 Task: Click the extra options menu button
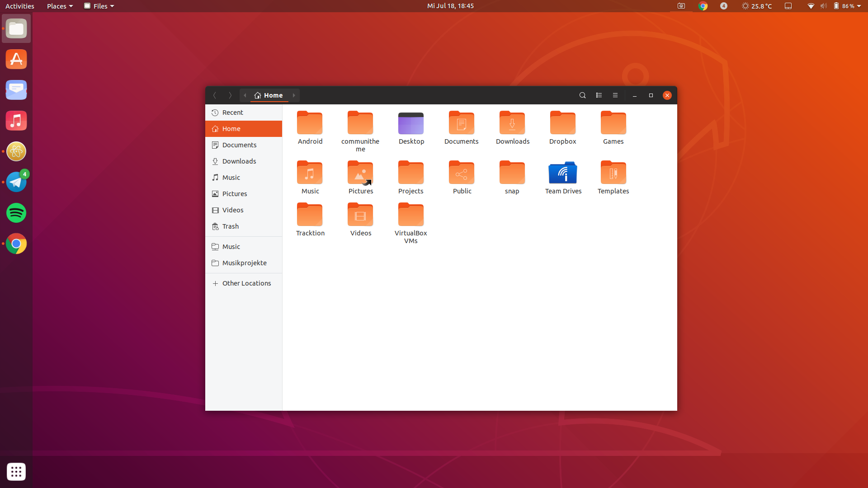pos(615,95)
